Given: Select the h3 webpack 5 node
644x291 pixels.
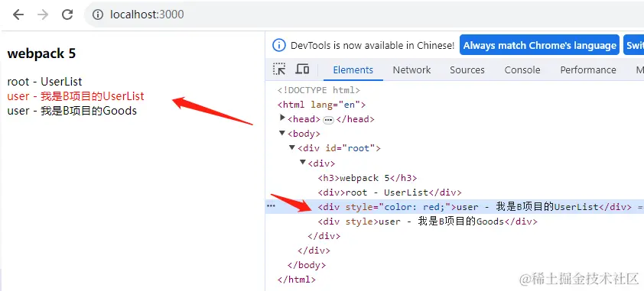Looking at the screenshot, I should (x=367, y=178).
